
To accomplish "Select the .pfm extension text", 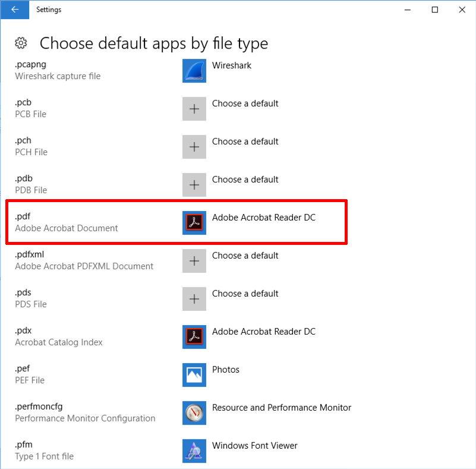I will tap(24, 445).
